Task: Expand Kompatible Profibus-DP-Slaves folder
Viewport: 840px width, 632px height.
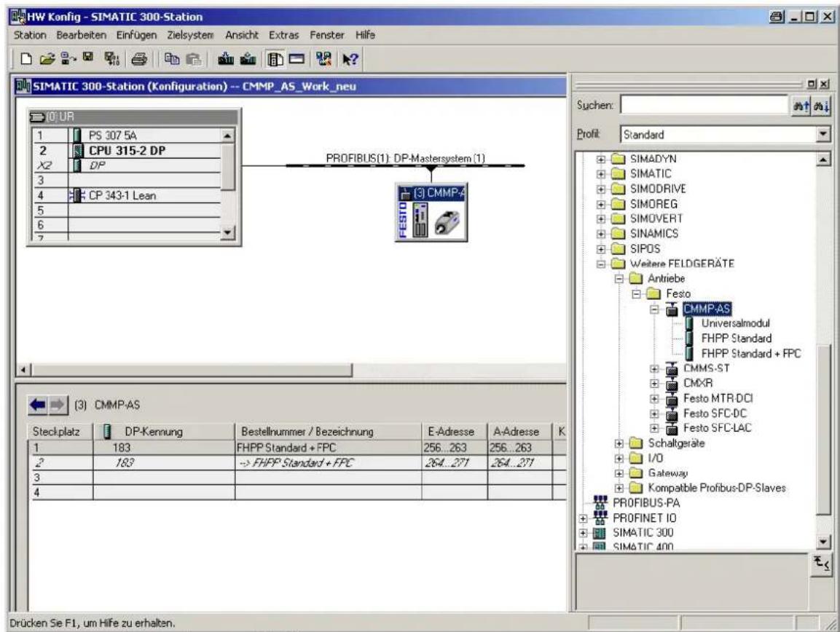Action: 619,489
